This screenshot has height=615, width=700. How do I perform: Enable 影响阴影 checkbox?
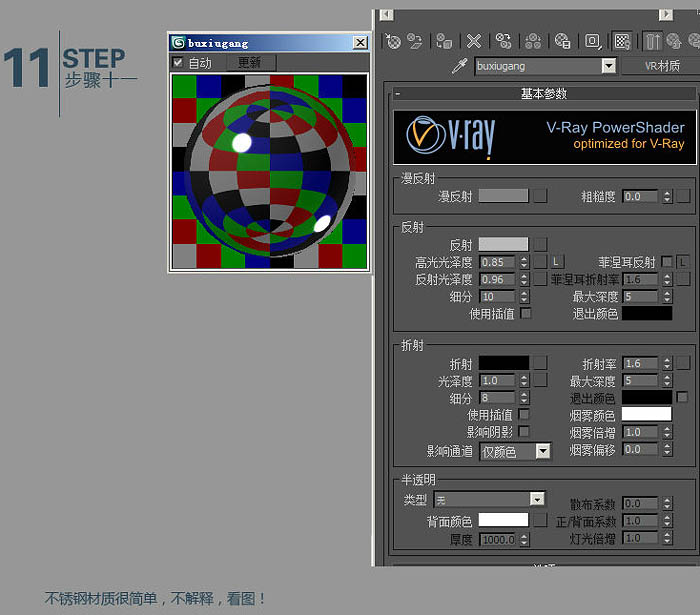(524, 431)
